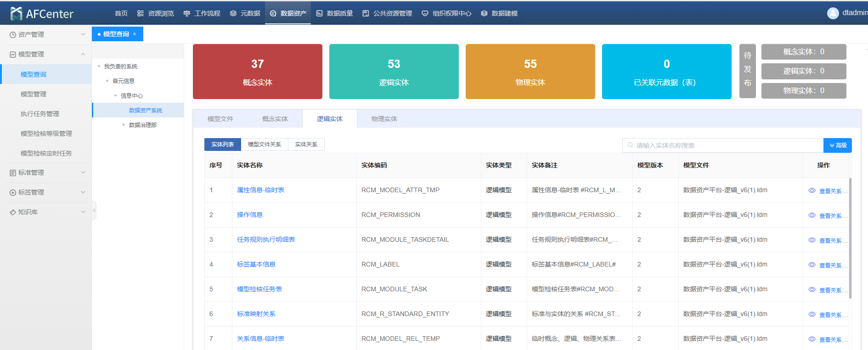Click the 模型管理 sidebar group icon
This screenshot has height=350, width=868.
13,55
